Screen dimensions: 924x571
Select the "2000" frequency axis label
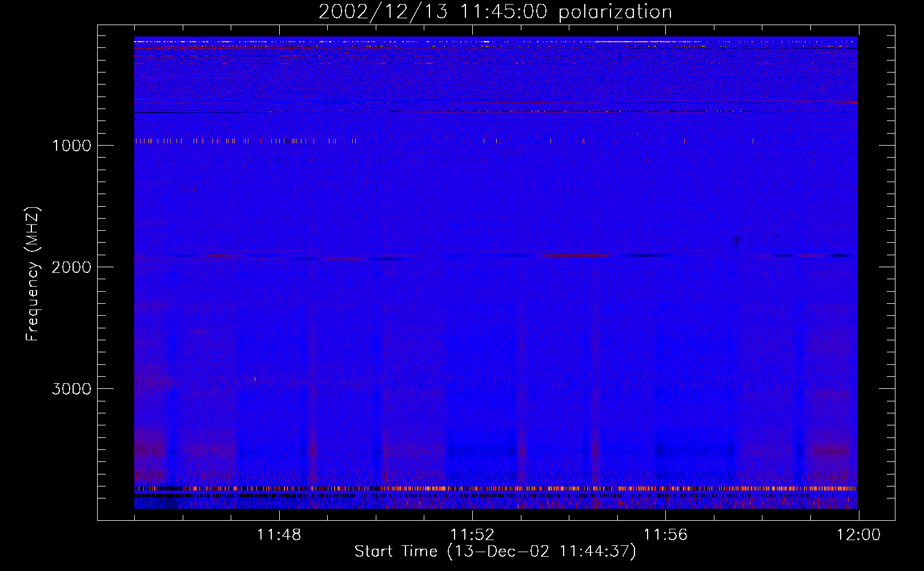tap(71, 267)
